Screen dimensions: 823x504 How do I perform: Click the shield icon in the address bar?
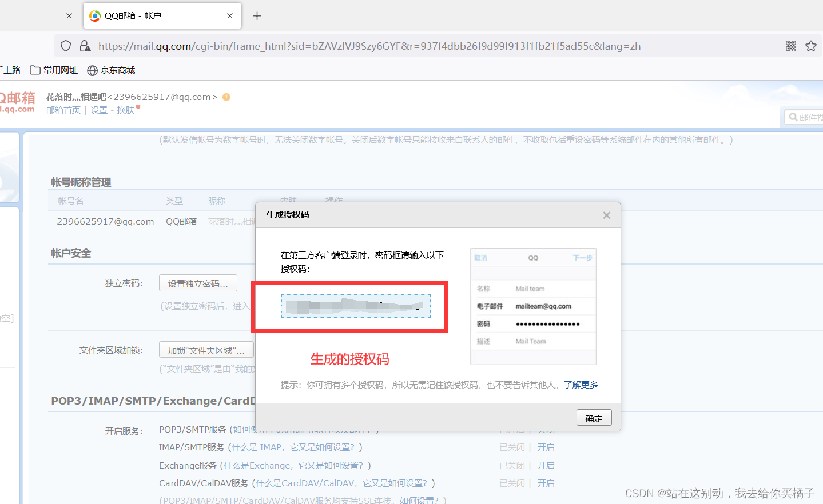point(65,45)
